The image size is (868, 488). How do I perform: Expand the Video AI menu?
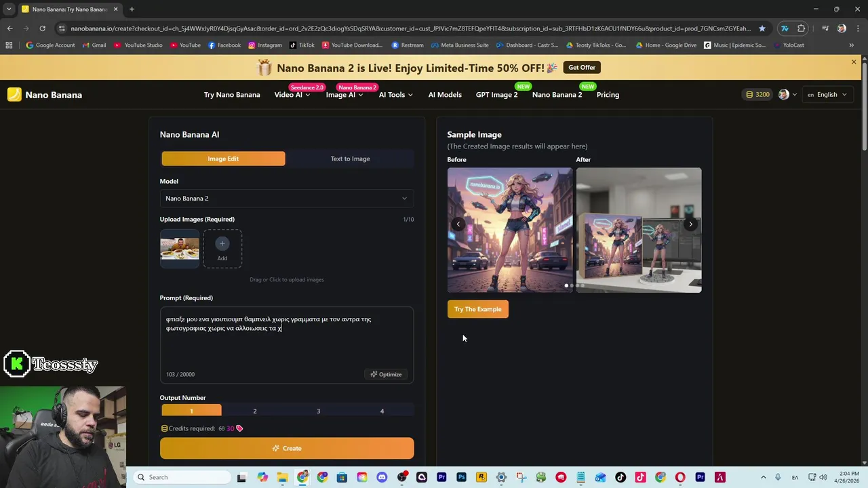pos(292,95)
